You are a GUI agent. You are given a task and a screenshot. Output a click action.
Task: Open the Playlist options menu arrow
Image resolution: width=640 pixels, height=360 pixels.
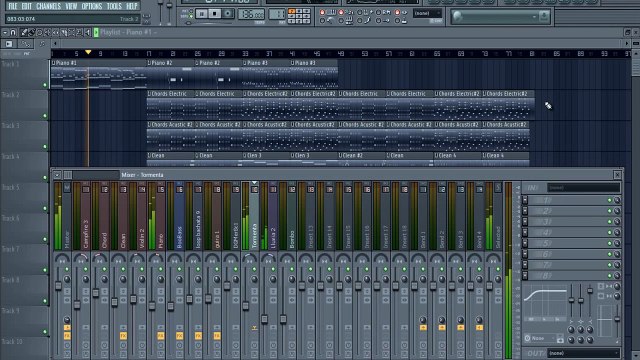coord(5,32)
